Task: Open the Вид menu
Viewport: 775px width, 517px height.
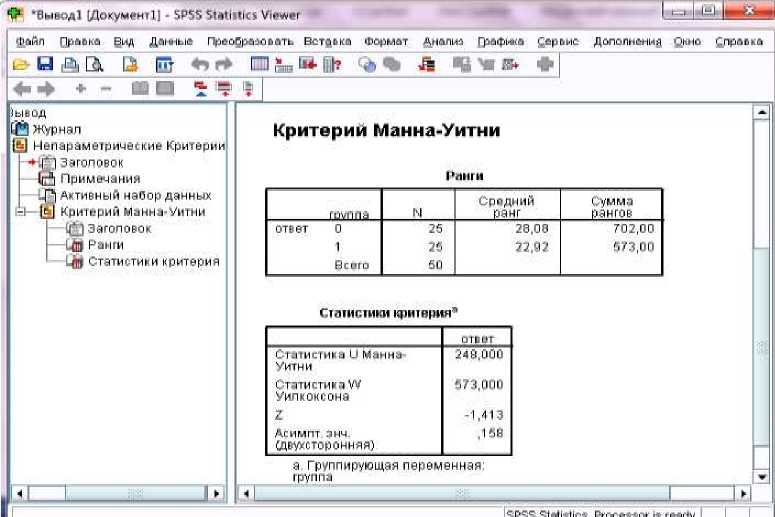Action: pos(124,42)
